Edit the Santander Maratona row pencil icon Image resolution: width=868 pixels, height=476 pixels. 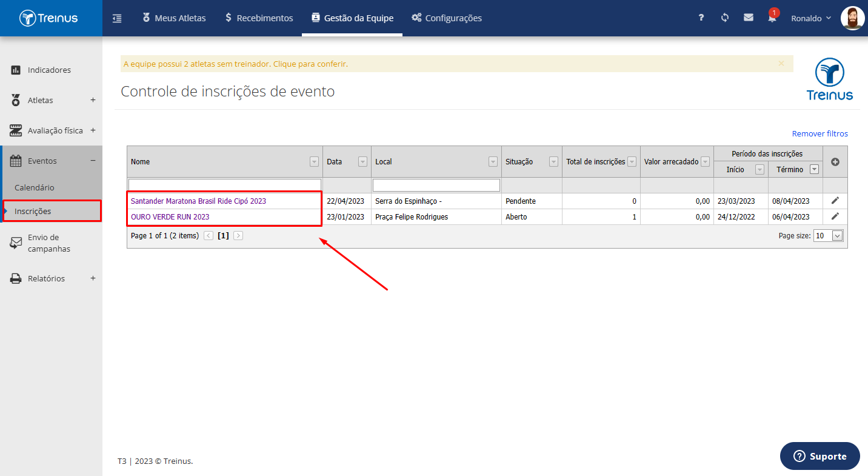[835, 200]
